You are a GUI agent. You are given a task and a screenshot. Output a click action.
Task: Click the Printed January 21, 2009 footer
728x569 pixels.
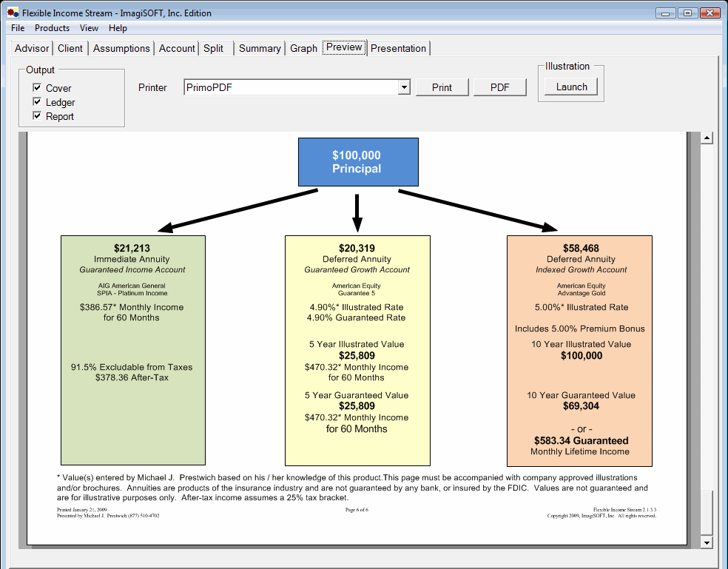(81, 510)
